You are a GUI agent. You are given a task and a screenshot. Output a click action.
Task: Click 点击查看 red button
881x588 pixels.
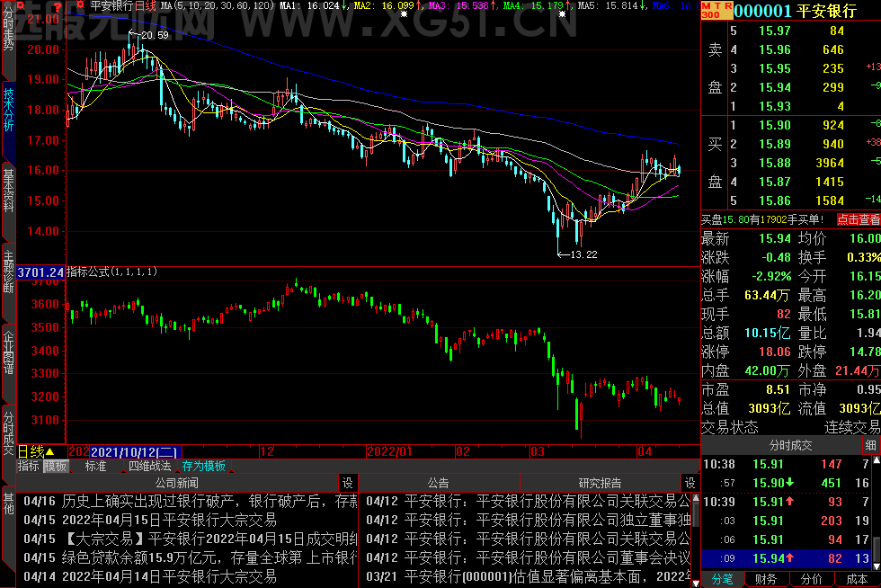click(x=859, y=219)
